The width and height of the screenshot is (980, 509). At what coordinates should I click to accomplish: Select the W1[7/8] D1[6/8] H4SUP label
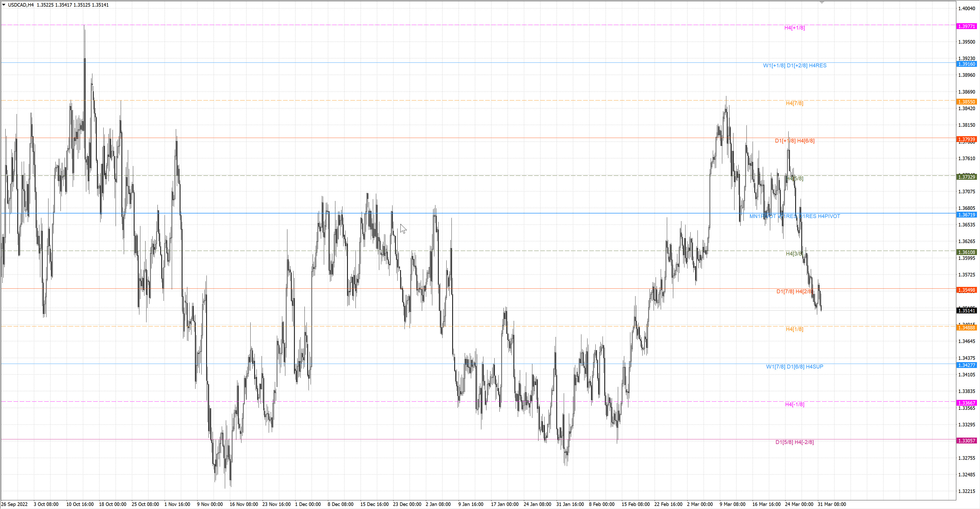pos(794,366)
